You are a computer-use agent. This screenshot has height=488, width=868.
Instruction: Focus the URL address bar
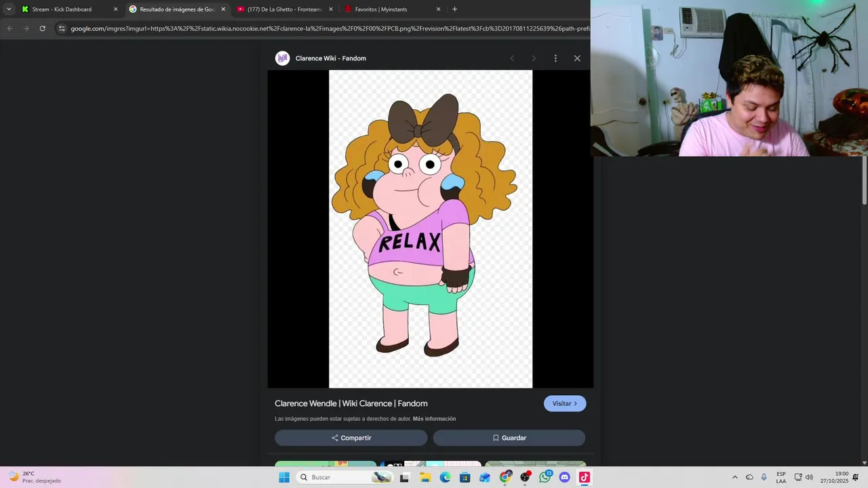tap(330, 28)
